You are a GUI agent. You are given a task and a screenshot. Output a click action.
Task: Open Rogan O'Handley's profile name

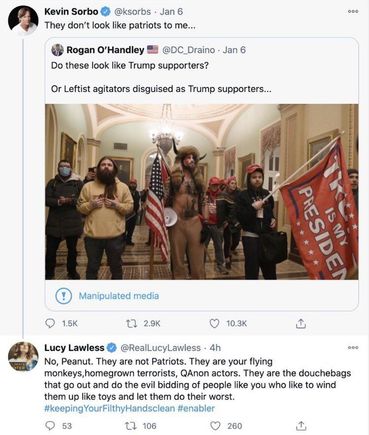(x=105, y=50)
